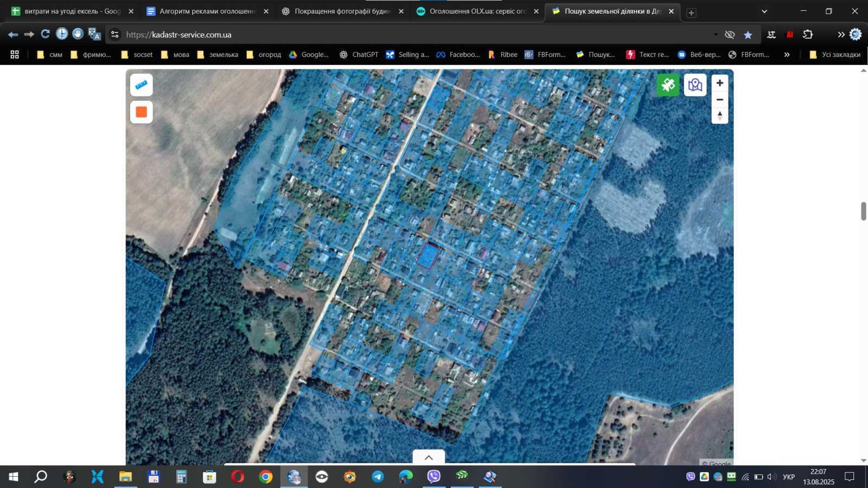Zoom out the map with minus
Image resolution: width=868 pixels, height=488 pixels.
tap(720, 100)
